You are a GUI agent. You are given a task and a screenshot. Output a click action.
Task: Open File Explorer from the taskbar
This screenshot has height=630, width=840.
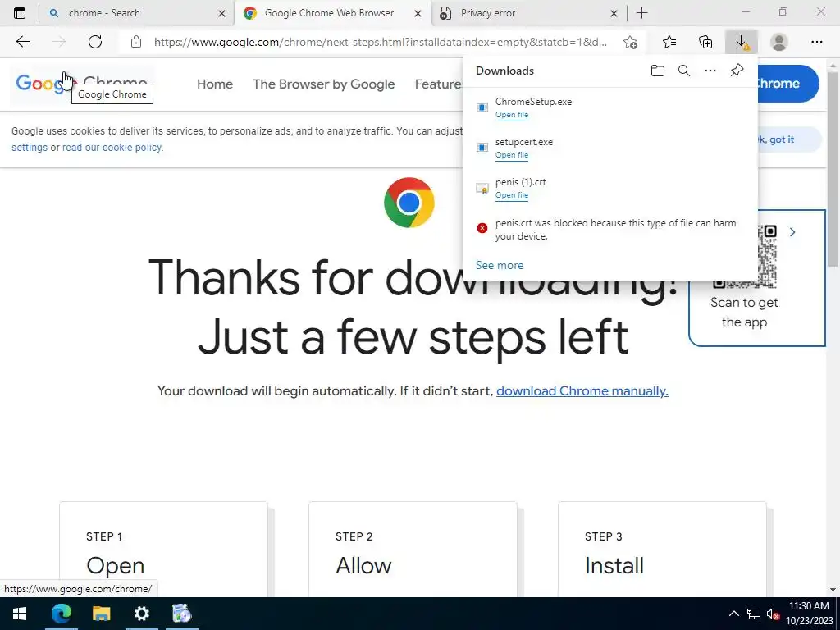[101, 614]
